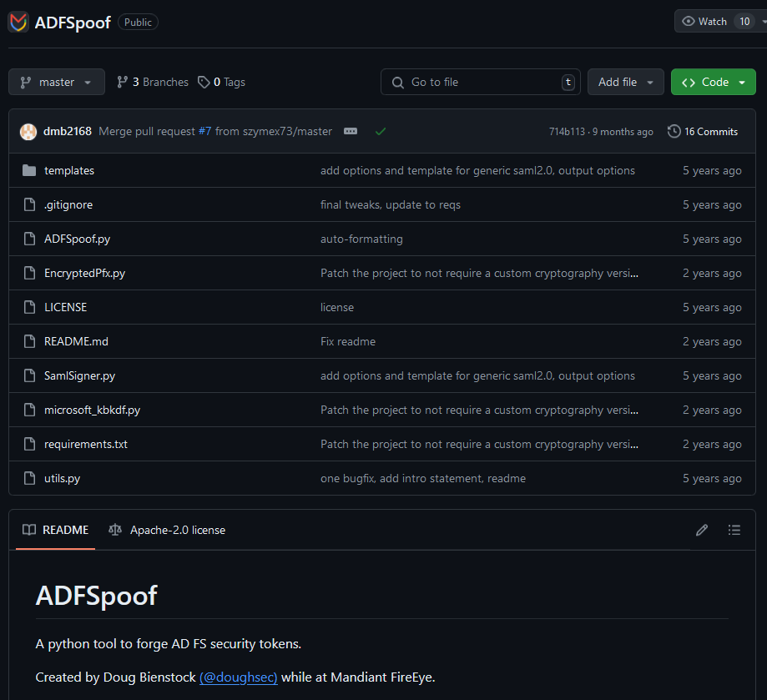This screenshot has height=700, width=767.
Task: Open pull request #7 link
Action: pyautogui.click(x=205, y=131)
